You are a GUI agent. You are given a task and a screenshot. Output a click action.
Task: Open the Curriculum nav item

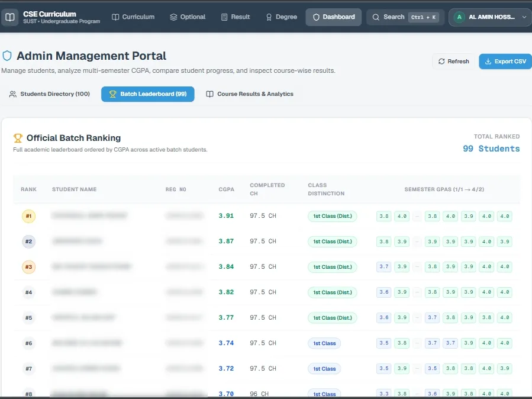pyautogui.click(x=133, y=17)
